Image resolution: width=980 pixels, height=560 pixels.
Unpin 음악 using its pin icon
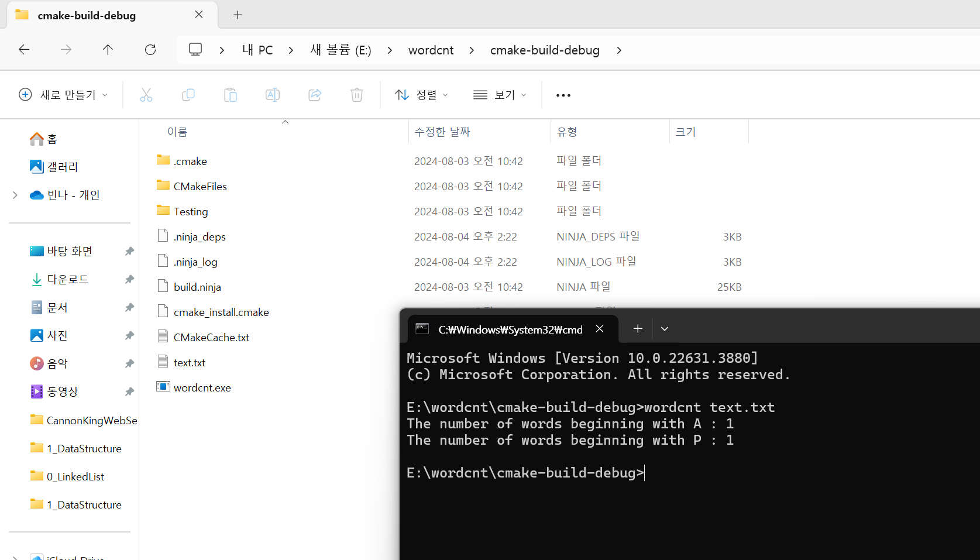tap(129, 363)
